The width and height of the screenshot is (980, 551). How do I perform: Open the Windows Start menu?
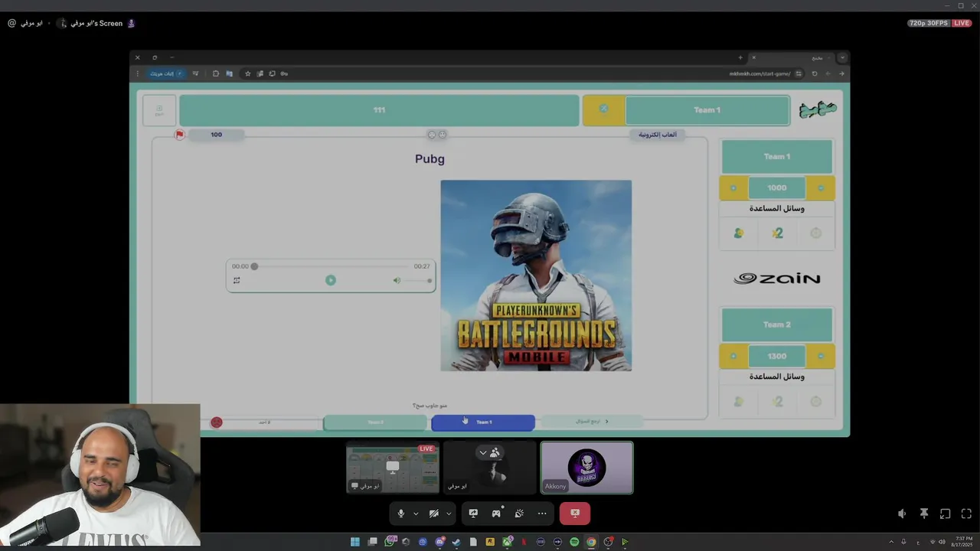pos(355,542)
